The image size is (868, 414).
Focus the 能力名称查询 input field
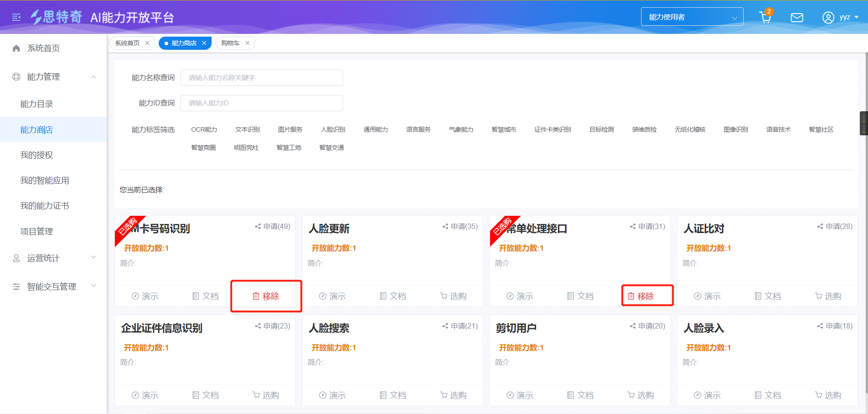click(x=262, y=78)
